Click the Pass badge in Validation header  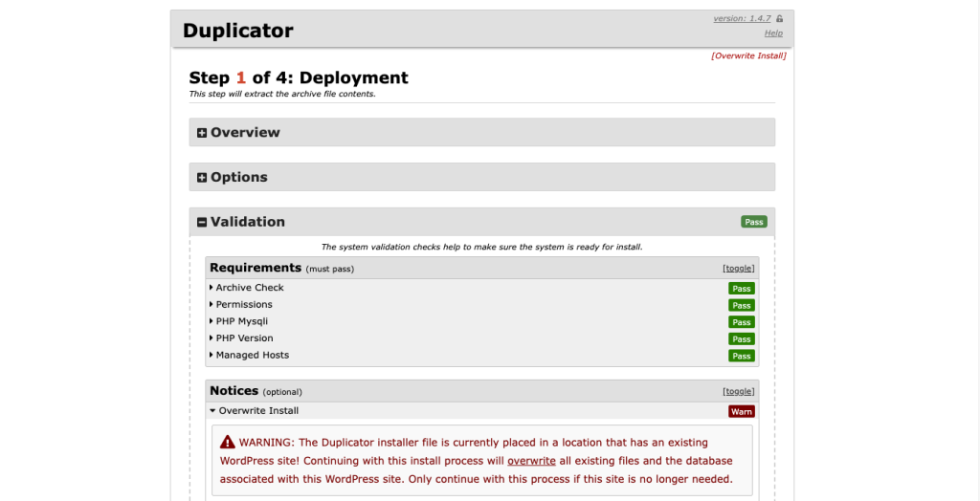point(754,222)
